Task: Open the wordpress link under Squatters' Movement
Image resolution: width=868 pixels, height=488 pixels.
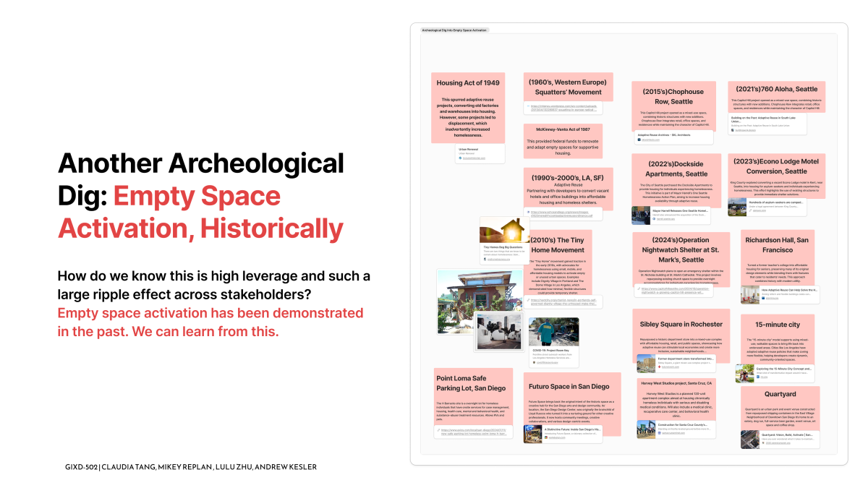Action: (564, 109)
